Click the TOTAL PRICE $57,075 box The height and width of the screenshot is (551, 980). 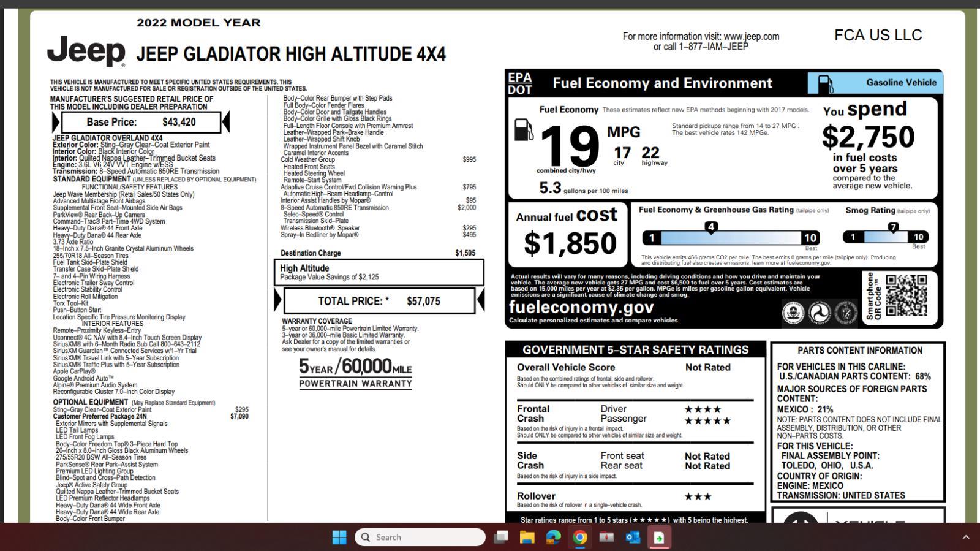pos(379,301)
